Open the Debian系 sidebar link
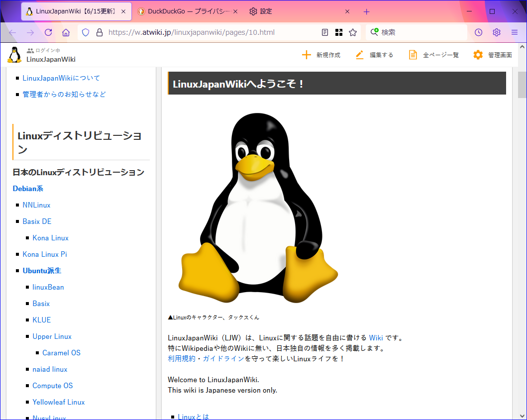 [28, 189]
